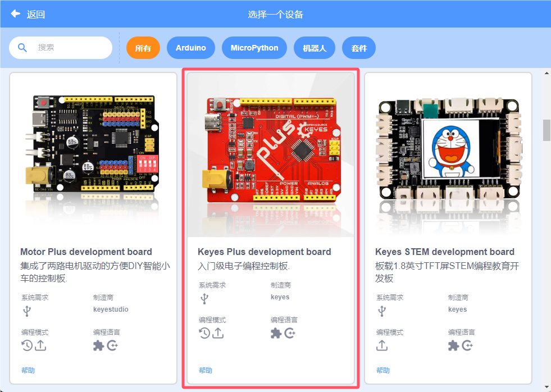
Task: Click the 返回 back label
Action: [x=36, y=15]
